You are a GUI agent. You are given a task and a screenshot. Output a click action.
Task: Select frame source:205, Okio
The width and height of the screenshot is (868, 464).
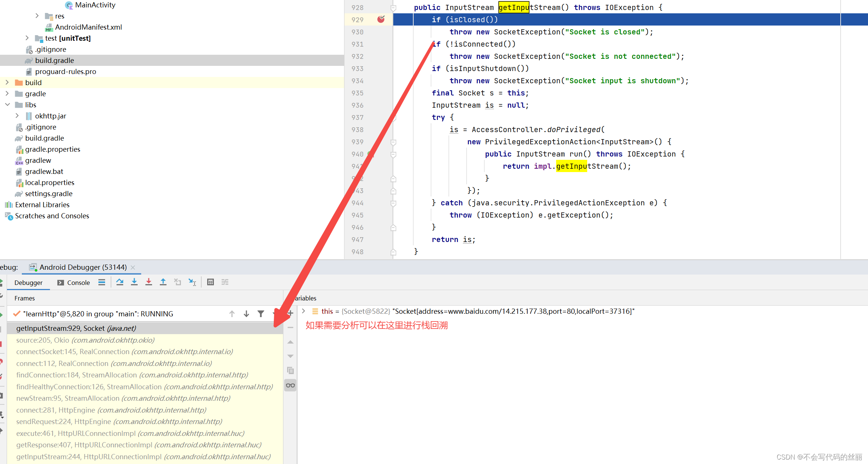pyautogui.click(x=145, y=340)
